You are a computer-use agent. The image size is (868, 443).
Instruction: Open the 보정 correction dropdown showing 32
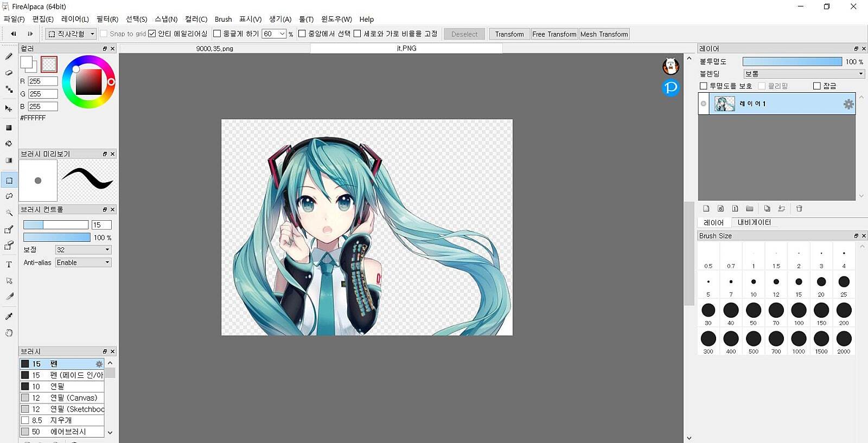84,250
